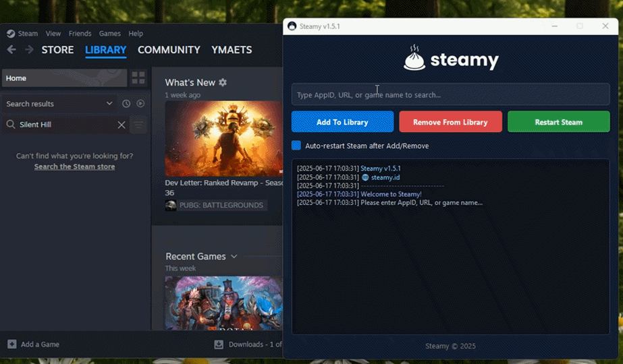Screen dimensions: 623x364
Task: Click the Steamy dumpling logo
Action: [414, 58]
